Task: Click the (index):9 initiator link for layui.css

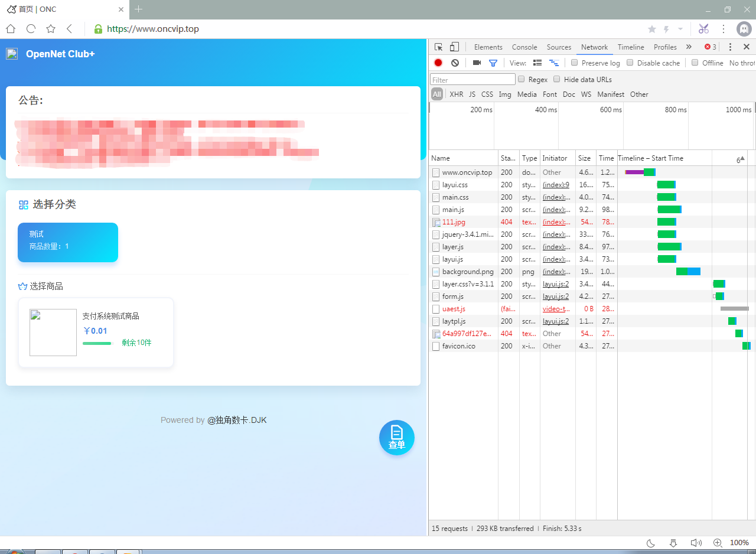Action: pos(556,185)
